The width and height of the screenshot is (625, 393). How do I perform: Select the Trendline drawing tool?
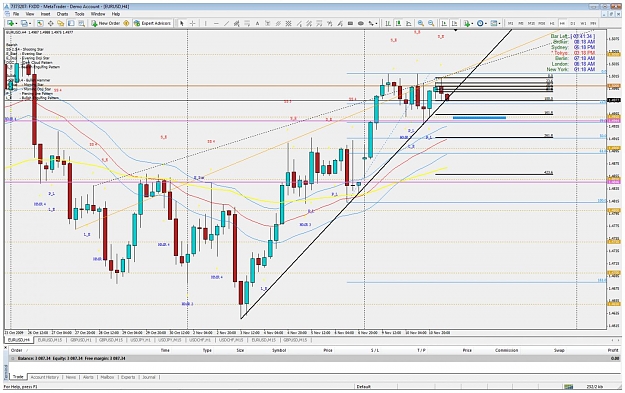[226, 24]
